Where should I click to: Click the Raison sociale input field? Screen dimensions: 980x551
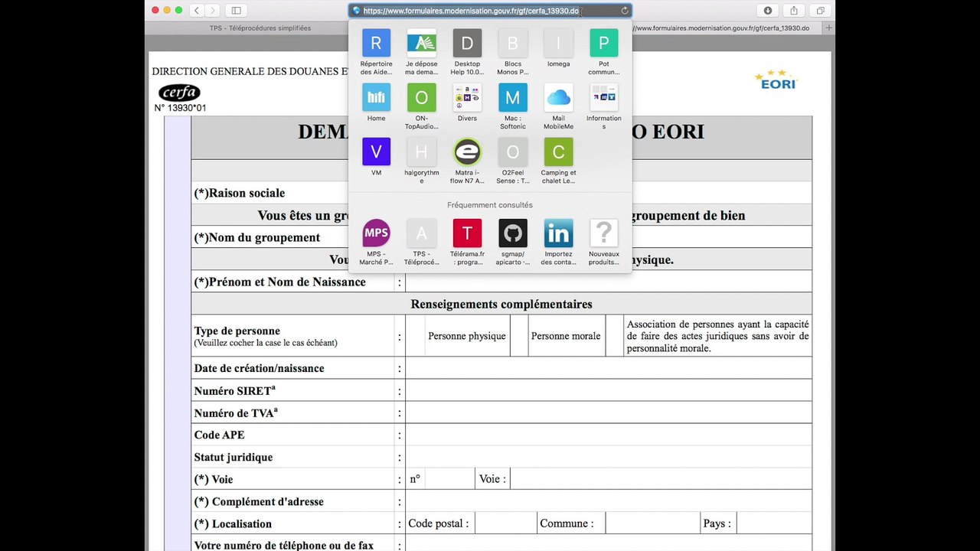[608, 193]
